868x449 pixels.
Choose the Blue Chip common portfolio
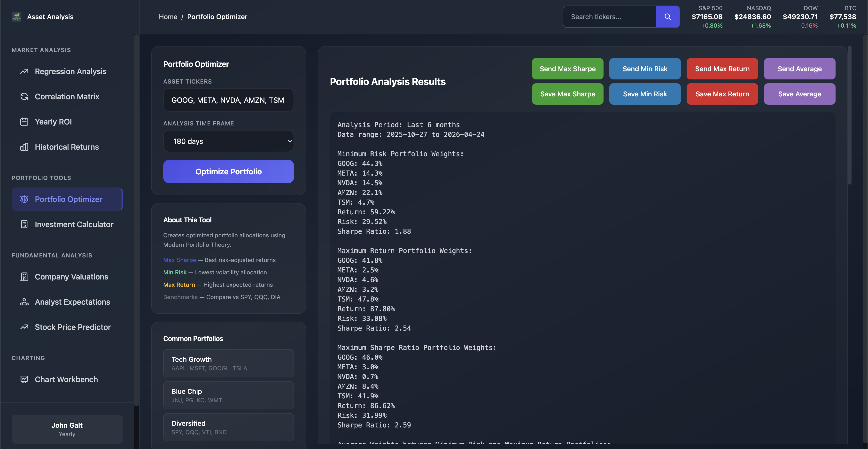coord(228,395)
